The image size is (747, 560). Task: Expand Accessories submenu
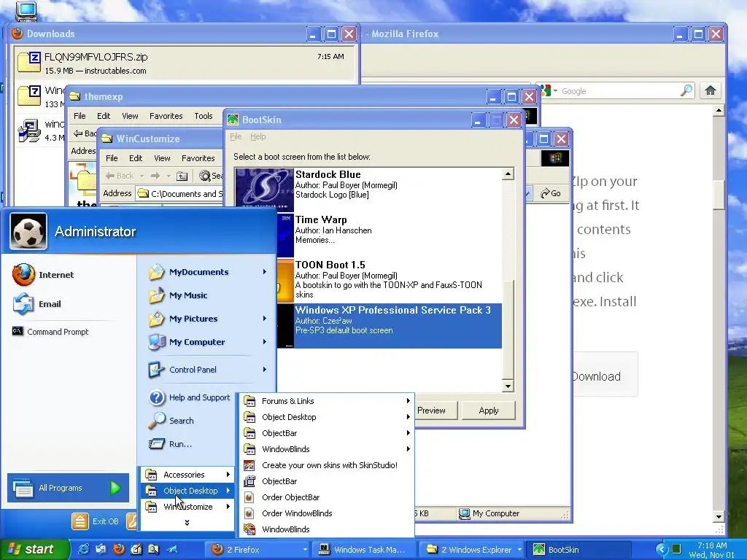187,475
